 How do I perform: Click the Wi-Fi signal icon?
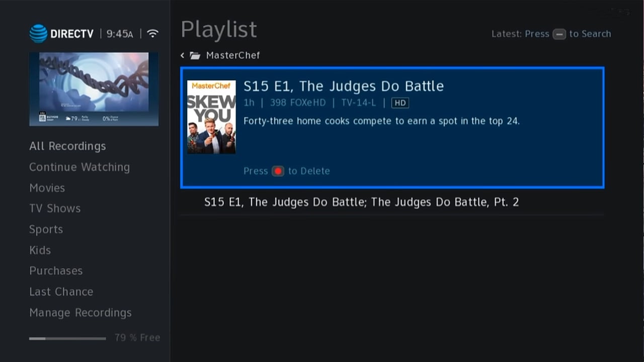point(152,34)
